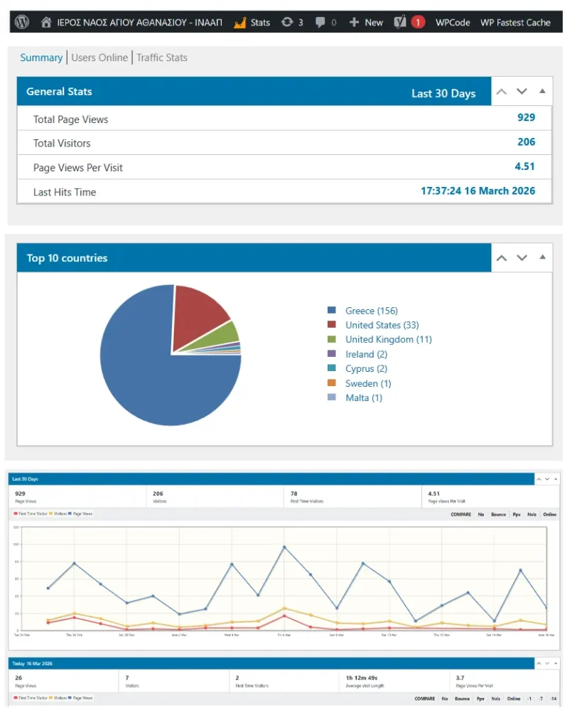The image size is (577, 728).
Task: Click the site home icon in admin bar
Action: pos(47,22)
